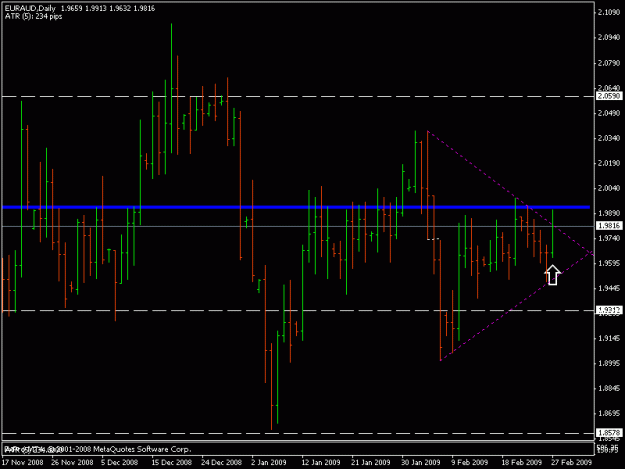Click the 1.8845 price scale label
The height and width of the screenshot is (469, 625).
pos(609,389)
